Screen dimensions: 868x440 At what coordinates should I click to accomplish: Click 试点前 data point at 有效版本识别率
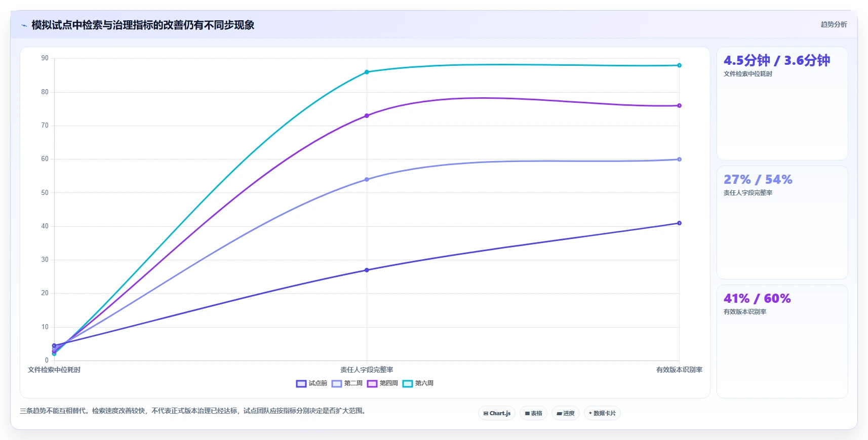coord(679,223)
